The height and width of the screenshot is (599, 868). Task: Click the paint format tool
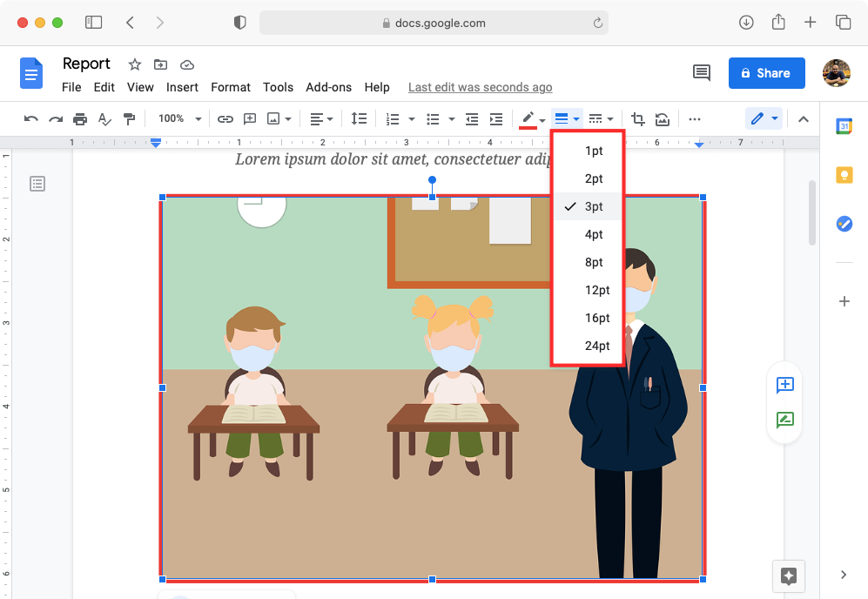[129, 118]
